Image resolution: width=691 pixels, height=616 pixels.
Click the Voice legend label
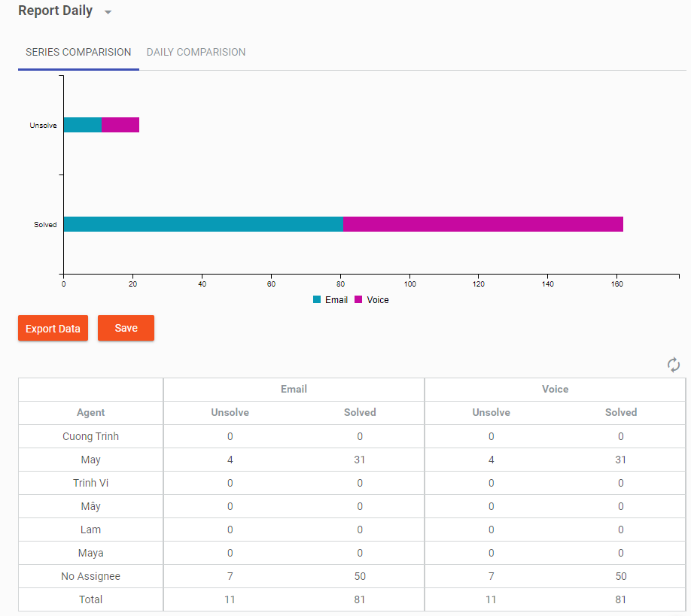coord(378,300)
